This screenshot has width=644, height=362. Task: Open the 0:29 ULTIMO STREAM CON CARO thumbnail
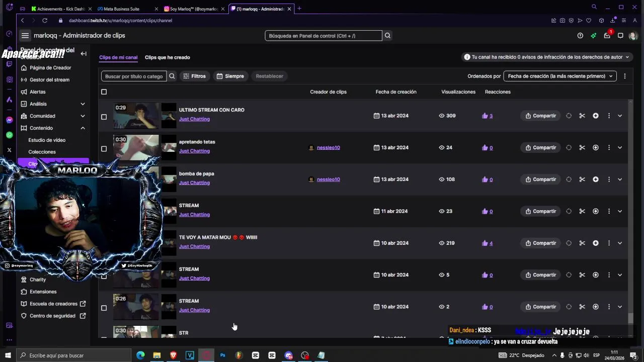[x=136, y=116]
